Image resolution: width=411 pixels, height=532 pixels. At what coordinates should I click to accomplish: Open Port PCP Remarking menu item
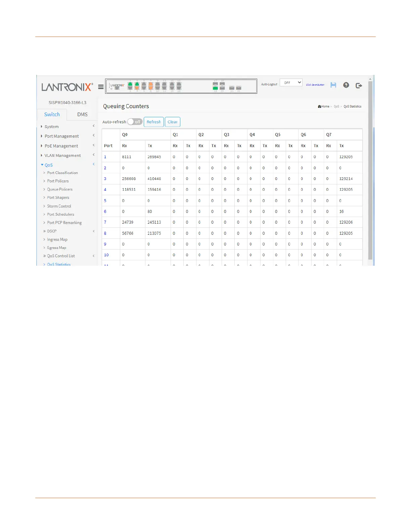pos(64,223)
